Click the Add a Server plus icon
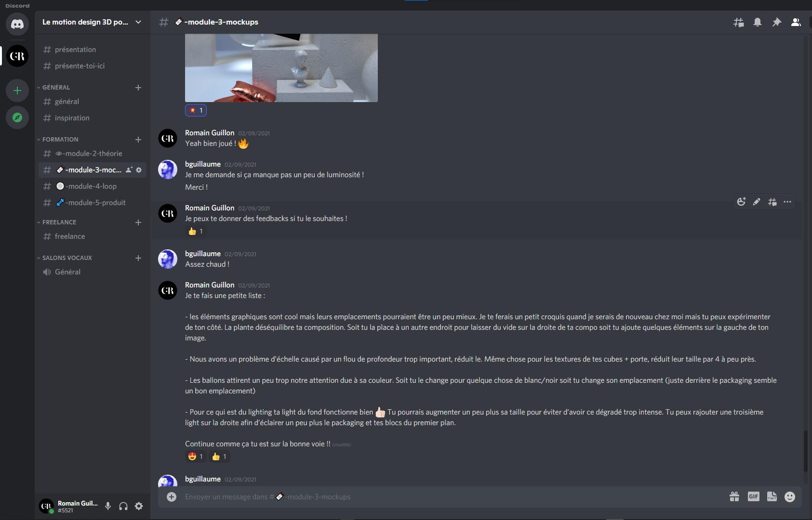Viewport: 812px width, 520px height. [17, 91]
